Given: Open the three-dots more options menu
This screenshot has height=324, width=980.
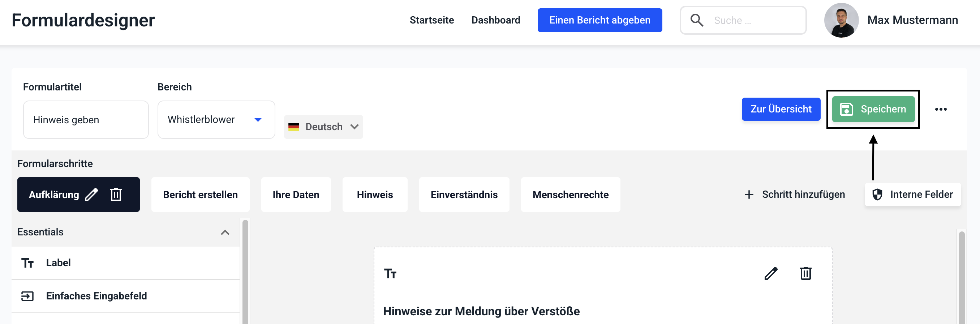Looking at the screenshot, I should point(941,109).
